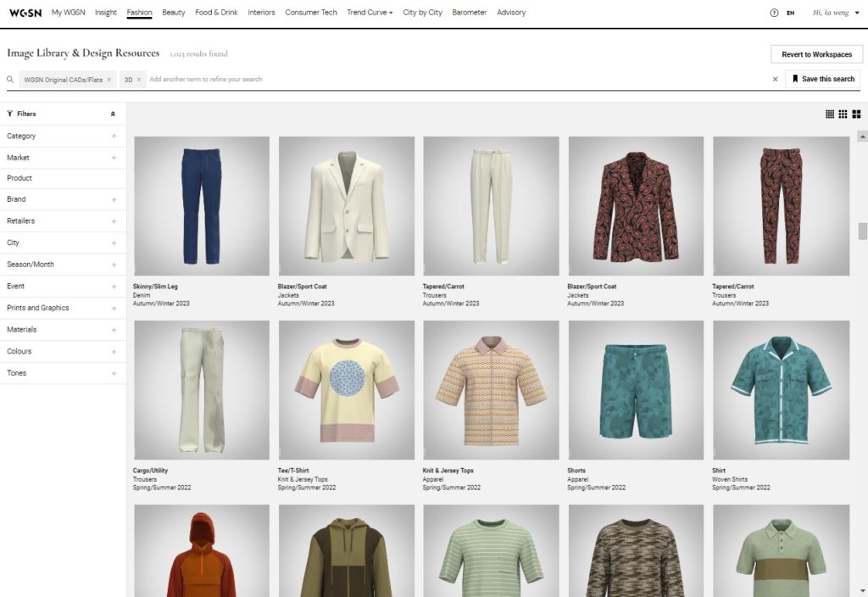Viewport: 868px width, 597px height.
Task: Click the Skinny/Slim Leg title link
Action: [156, 287]
